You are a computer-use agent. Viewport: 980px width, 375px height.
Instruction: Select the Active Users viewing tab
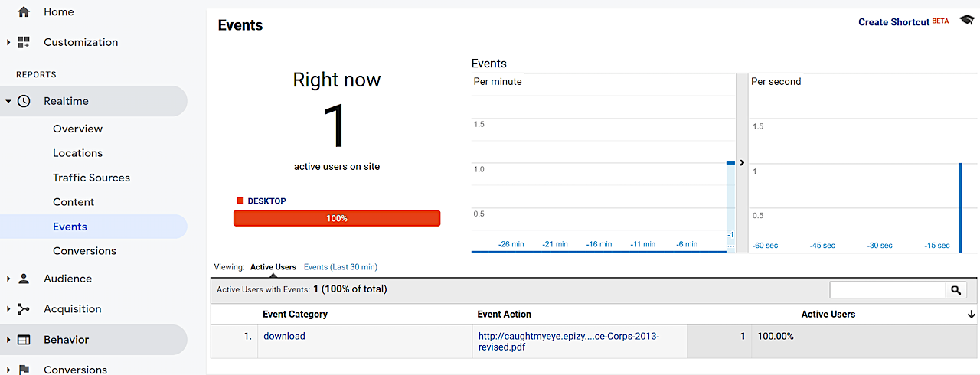(x=273, y=267)
